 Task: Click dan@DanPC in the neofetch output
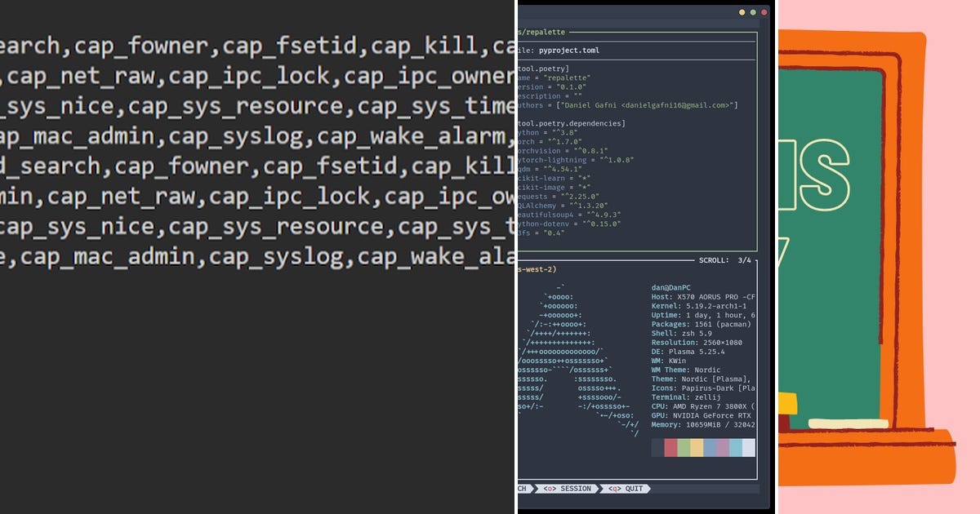tap(670, 287)
